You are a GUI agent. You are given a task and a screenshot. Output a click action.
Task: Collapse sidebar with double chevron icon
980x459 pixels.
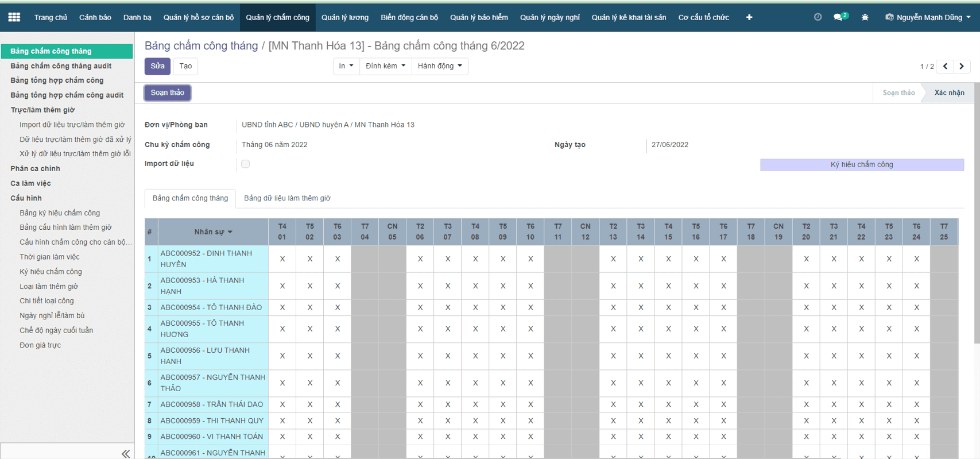(x=126, y=453)
